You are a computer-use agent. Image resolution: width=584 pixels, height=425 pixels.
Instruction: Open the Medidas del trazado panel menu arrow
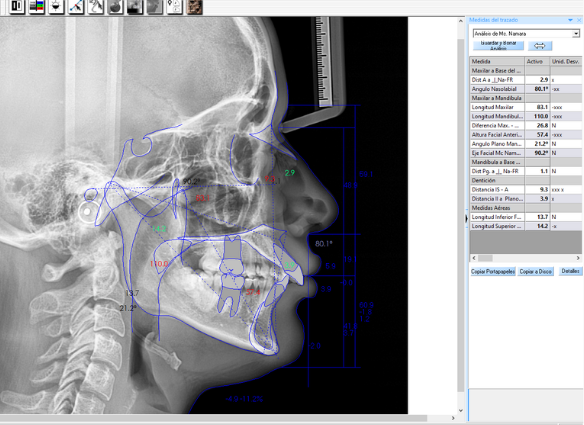tap(570, 20)
